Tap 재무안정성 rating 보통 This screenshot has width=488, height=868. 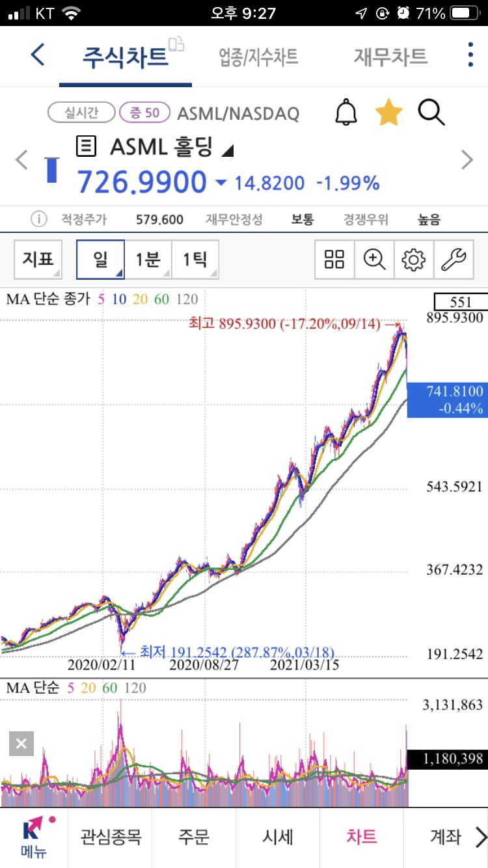click(x=303, y=219)
